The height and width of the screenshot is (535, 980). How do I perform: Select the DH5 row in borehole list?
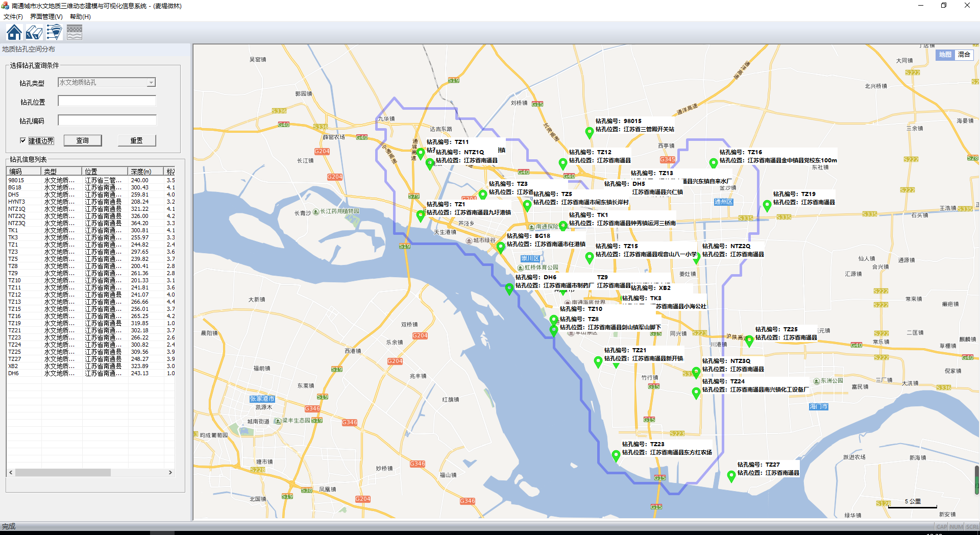coord(91,194)
